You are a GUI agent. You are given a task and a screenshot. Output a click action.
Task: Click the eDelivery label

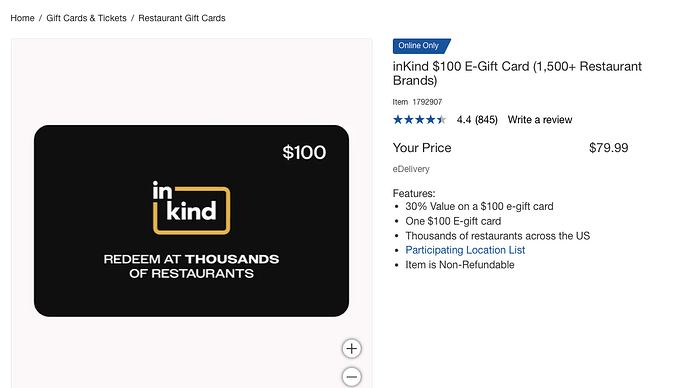click(x=411, y=169)
